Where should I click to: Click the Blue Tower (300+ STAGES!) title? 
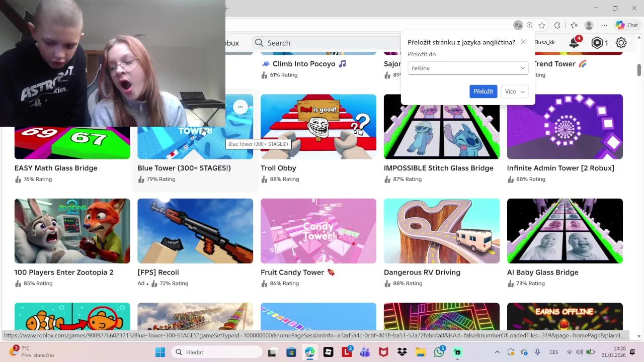pyautogui.click(x=184, y=168)
